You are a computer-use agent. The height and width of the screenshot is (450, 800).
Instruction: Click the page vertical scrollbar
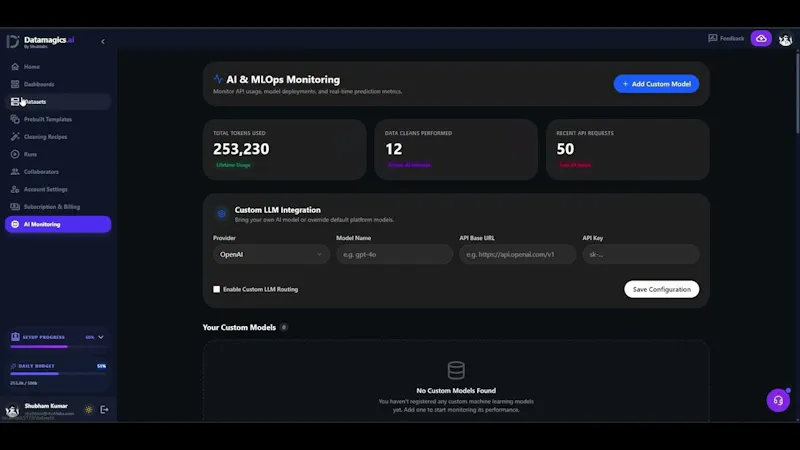[x=797, y=92]
